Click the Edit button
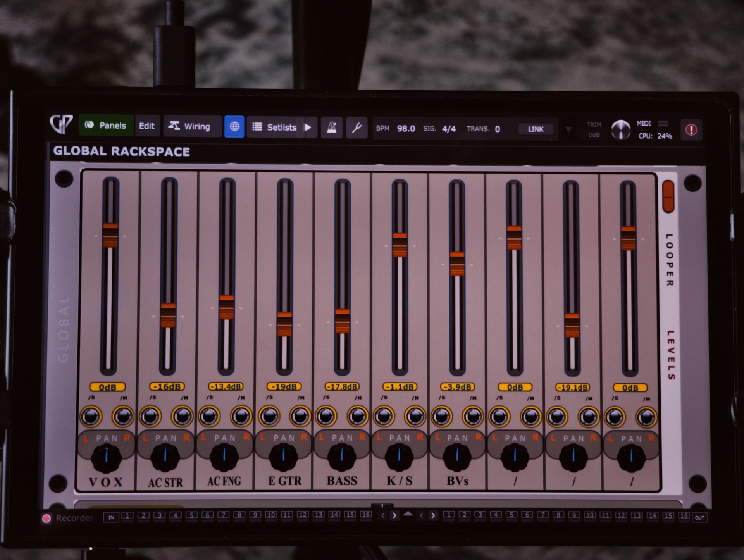744x560 pixels. coord(147,126)
